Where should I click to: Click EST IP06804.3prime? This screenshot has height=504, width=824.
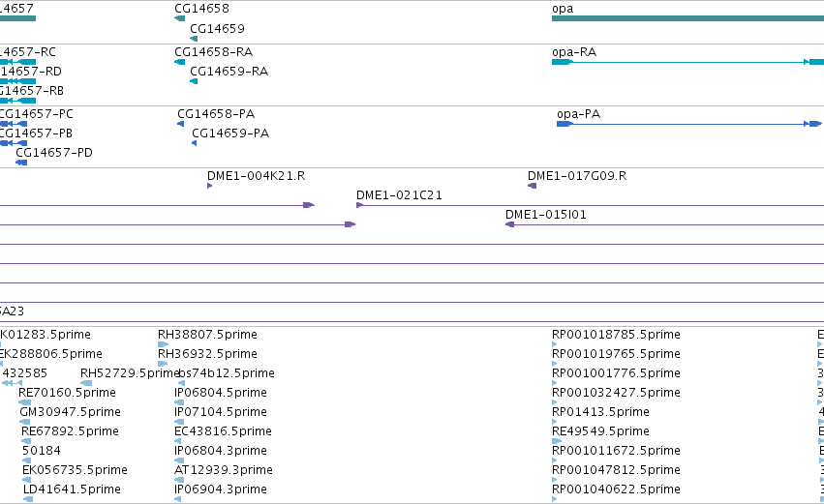221,451
